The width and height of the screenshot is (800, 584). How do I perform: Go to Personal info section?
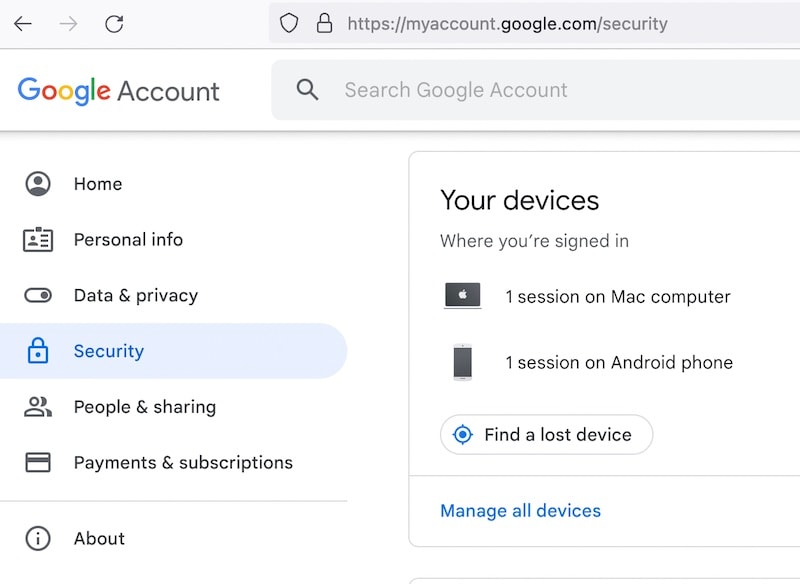(x=128, y=240)
